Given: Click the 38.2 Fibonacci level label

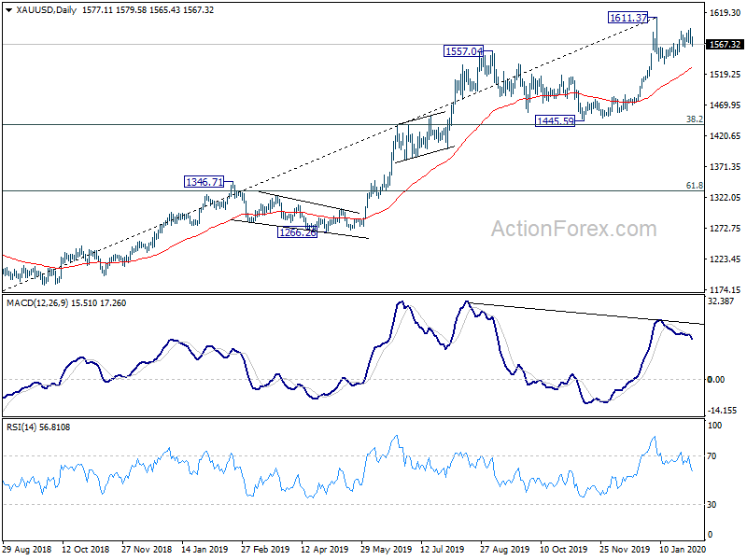Looking at the screenshot, I should (x=694, y=119).
